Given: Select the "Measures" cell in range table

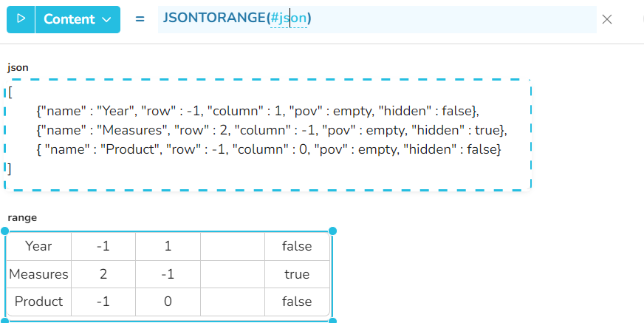Looking at the screenshot, I should [x=38, y=274].
